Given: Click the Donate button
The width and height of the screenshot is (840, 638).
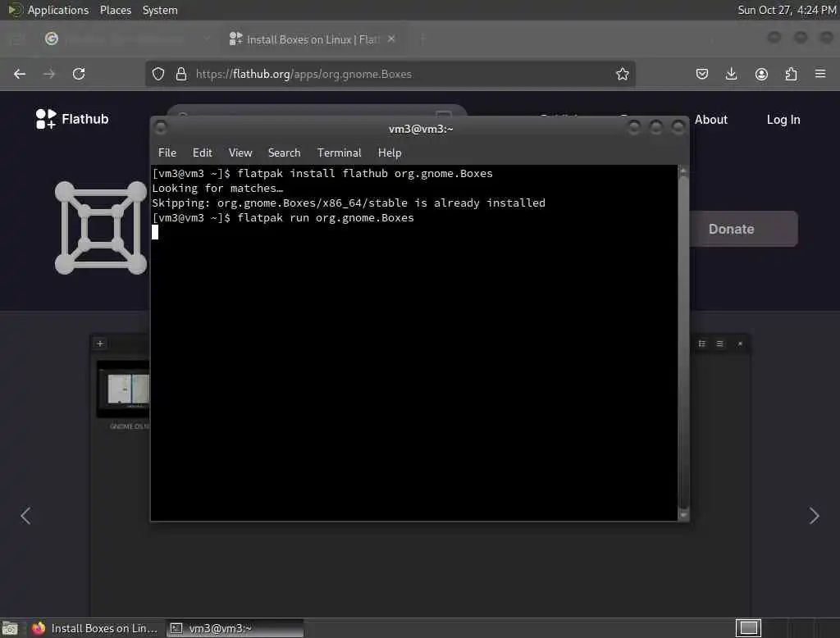Looking at the screenshot, I should point(743,229).
